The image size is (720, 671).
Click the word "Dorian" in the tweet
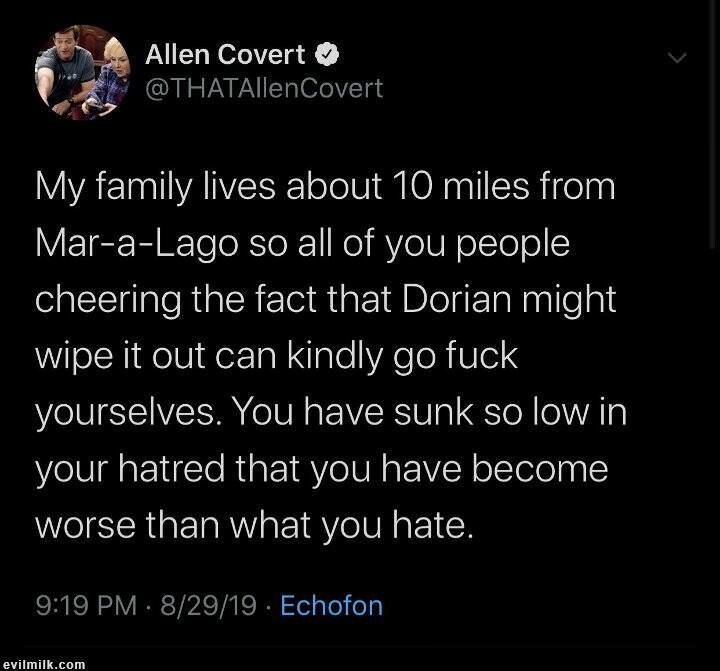pos(457,299)
